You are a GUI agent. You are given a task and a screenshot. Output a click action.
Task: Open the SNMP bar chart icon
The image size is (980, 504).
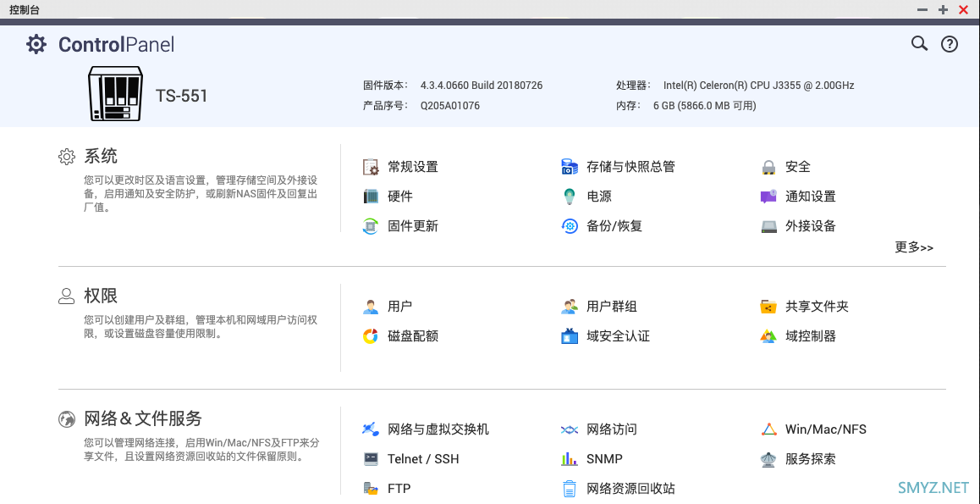coord(570,459)
